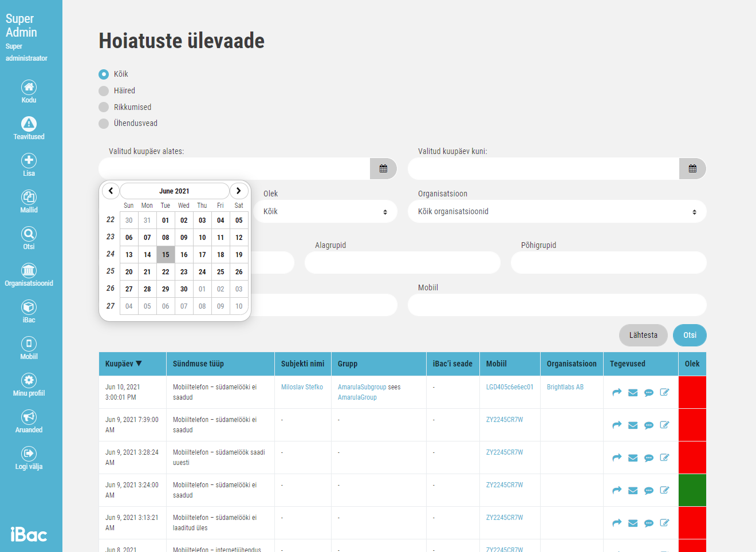Open the Teavitused alerts icon in sidebar

[x=29, y=124]
